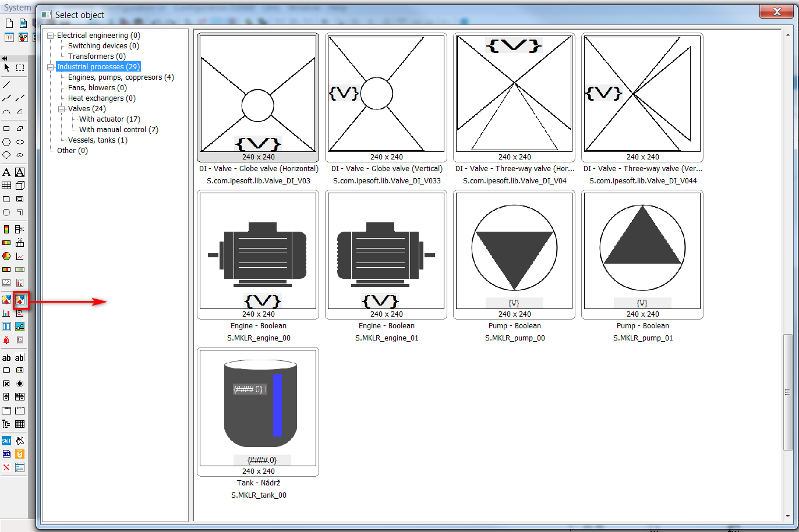This screenshot has width=799, height=532.
Task: Select the checkbox control tool in toolbox
Action: click(x=6, y=384)
